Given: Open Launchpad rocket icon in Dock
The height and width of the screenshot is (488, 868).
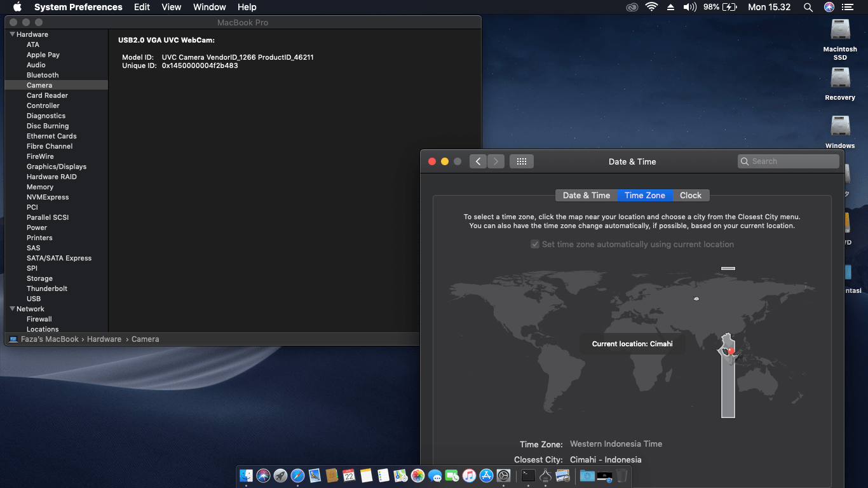Looking at the screenshot, I should (x=280, y=475).
